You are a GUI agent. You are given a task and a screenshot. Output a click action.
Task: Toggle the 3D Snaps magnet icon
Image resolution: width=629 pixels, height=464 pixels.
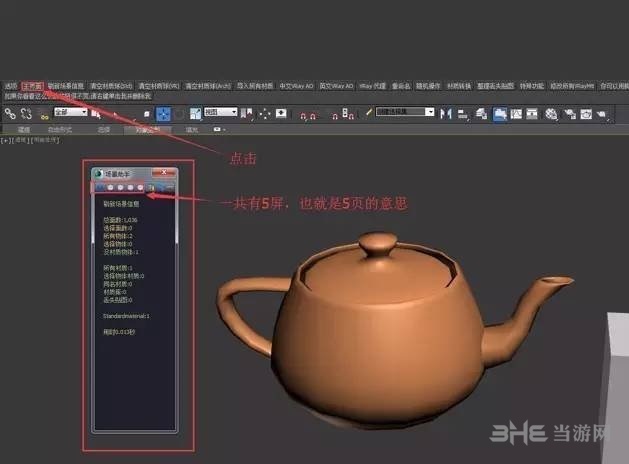point(304,115)
